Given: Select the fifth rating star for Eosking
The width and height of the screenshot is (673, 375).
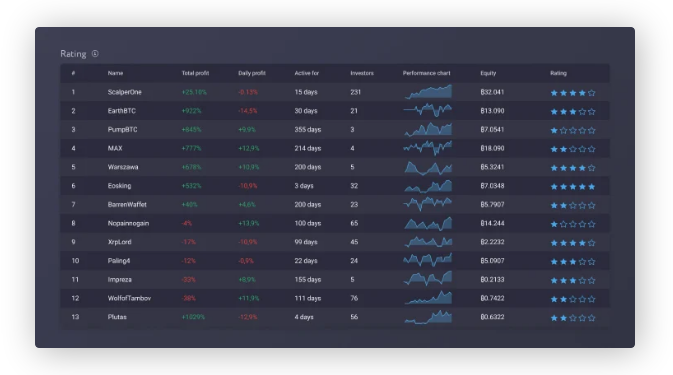Looking at the screenshot, I should pyautogui.click(x=591, y=187).
